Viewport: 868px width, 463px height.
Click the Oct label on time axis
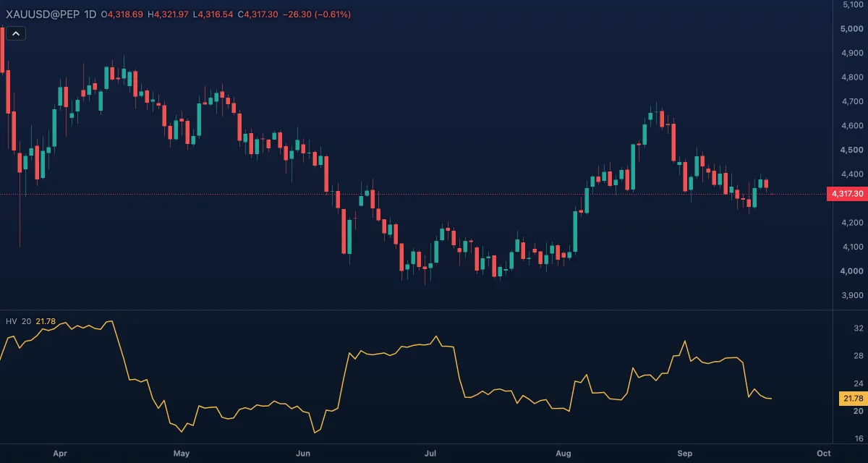(x=823, y=454)
